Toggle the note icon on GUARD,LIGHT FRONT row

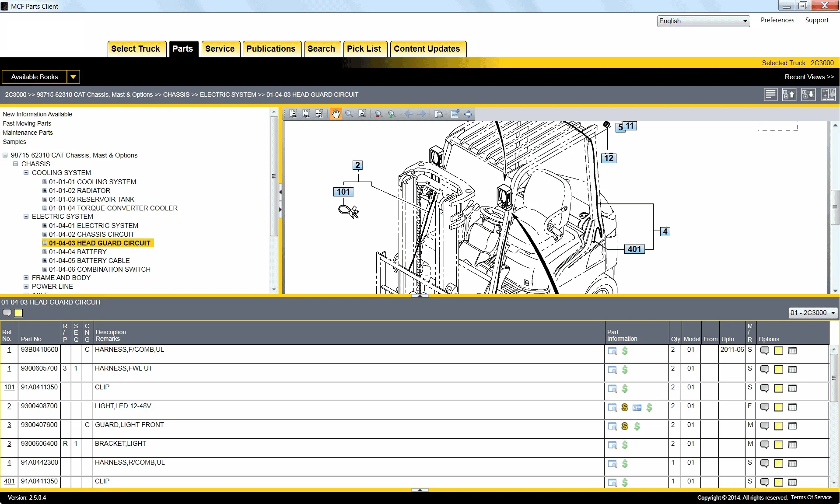click(779, 427)
